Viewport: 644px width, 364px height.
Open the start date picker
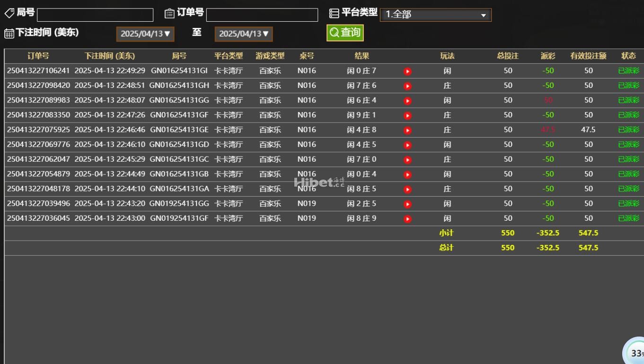point(145,34)
